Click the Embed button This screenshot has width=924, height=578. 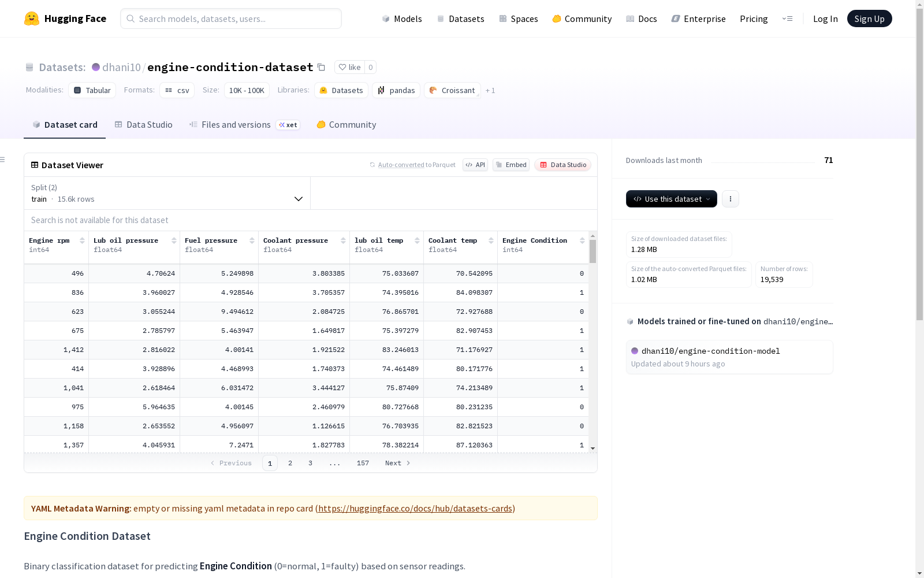[511, 165]
